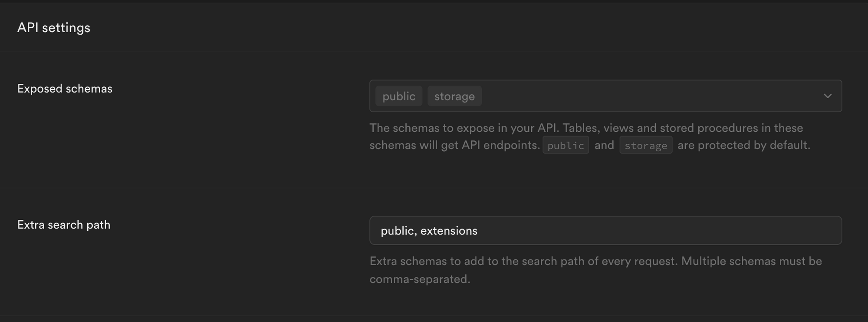The image size is (868, 322).
Task: Click the 'public, extensions' text in input
Action: point(429,231)
